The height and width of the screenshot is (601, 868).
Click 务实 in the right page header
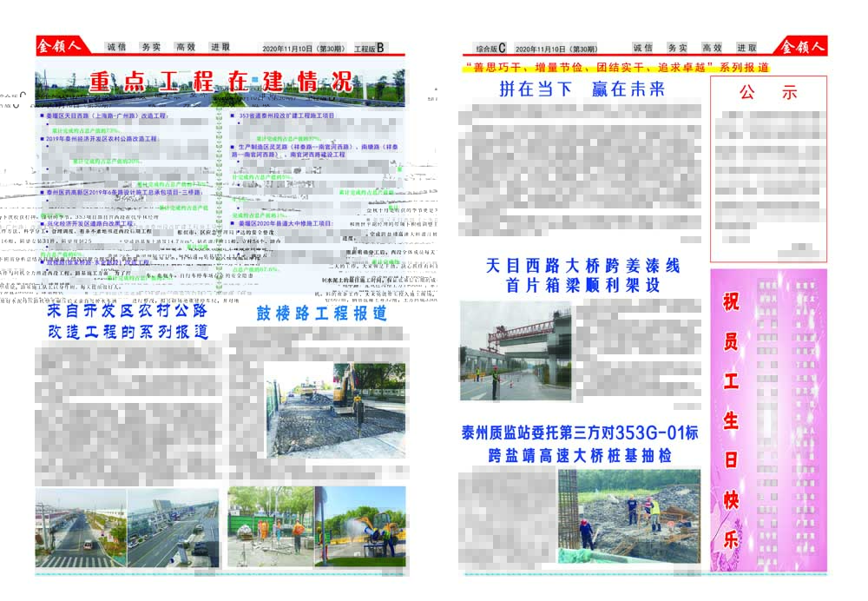point(677,48)
